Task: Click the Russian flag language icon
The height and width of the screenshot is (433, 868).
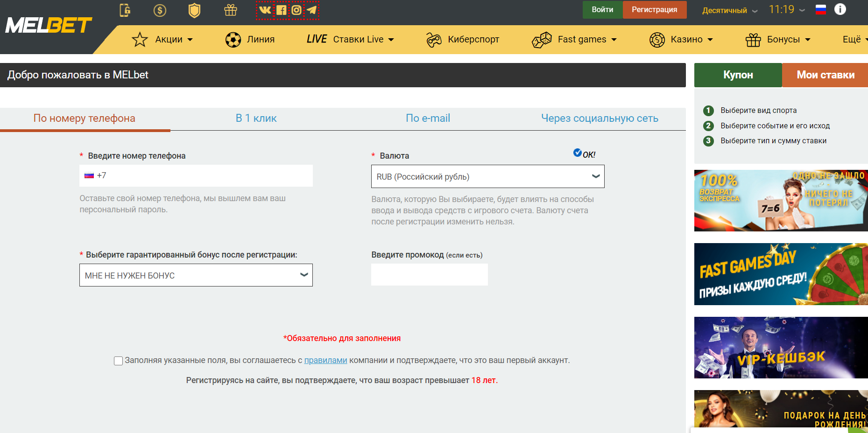Action: click(x=821, y=9)
